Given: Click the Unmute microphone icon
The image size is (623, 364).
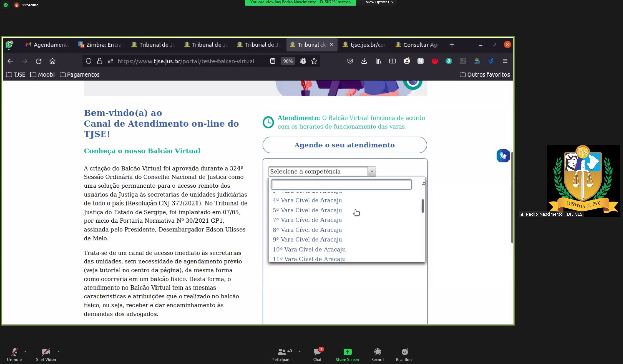Looking at the screenshot, I should (14, 352).
